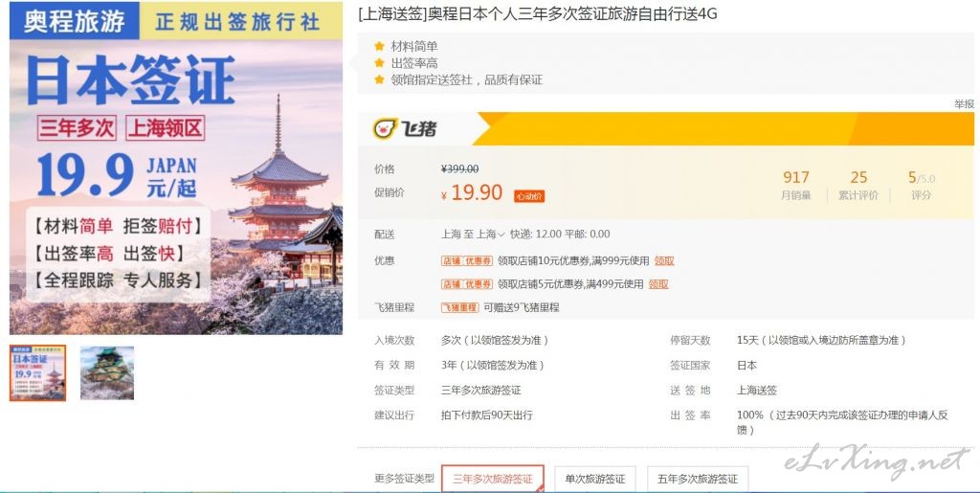The image size is (980, 493).
Task: Click the 15天 stay duration value
Action: pyautogui.click(x=820, y=340)
